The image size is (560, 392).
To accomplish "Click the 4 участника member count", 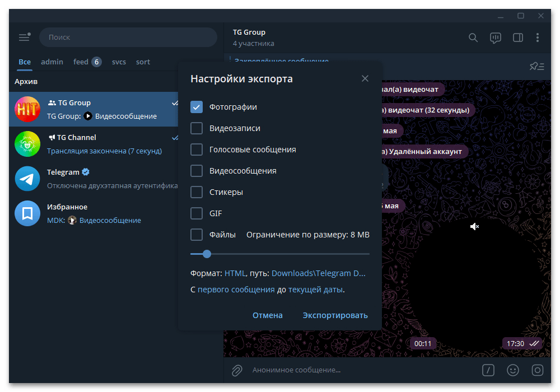I will coord(254,44).
